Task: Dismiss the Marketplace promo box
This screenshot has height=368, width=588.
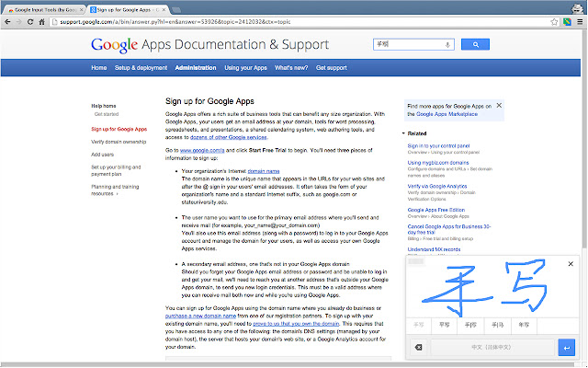Action: (499, 106)
